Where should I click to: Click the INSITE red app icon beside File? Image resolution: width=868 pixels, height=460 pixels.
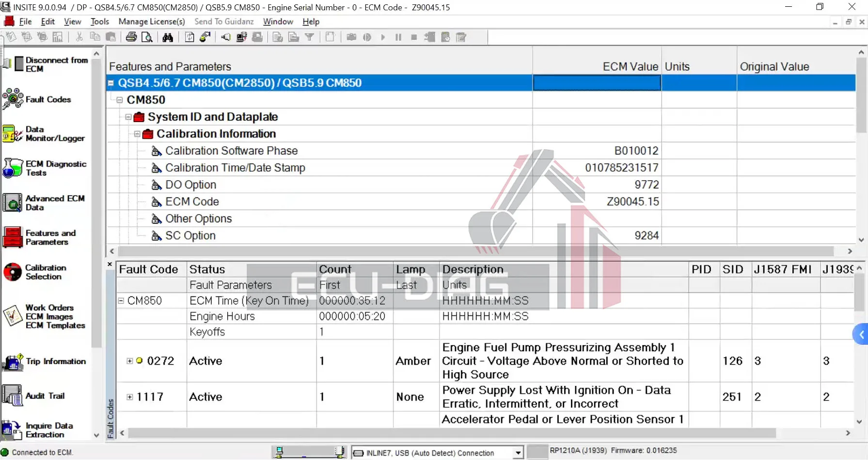tap(9, 21)
